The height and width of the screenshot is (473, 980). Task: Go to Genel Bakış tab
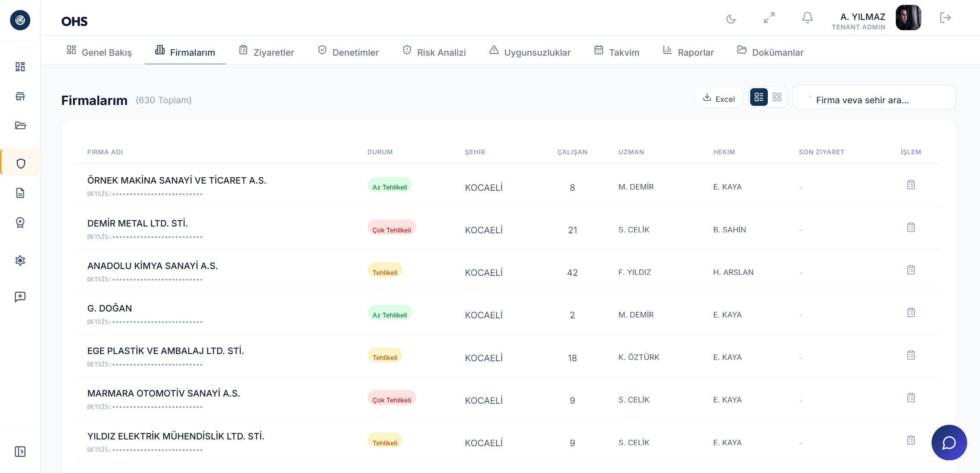tap(99, 52)
